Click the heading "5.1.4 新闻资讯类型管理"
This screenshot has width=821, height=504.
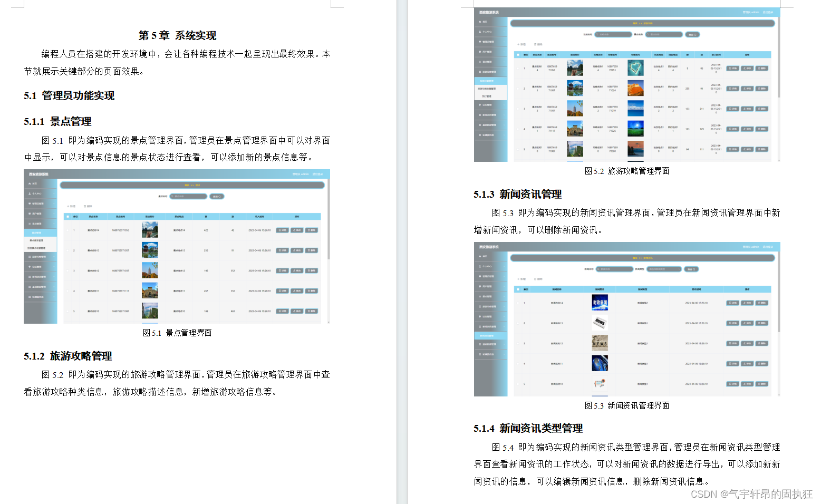pos(528,428)
